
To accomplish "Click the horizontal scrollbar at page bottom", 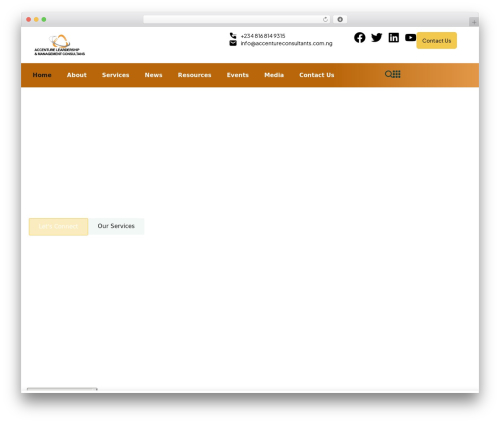I will [x=62, y=389].
